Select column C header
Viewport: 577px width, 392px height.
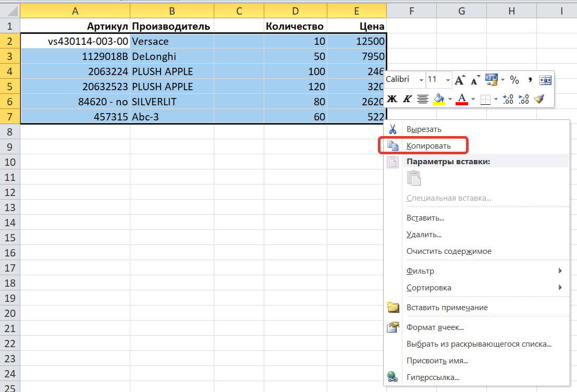tap(239, 10)
